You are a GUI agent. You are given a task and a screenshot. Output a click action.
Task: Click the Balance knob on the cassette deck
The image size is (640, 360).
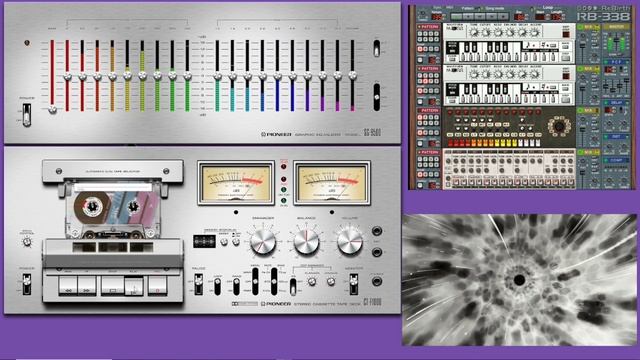tap(307, 241)
